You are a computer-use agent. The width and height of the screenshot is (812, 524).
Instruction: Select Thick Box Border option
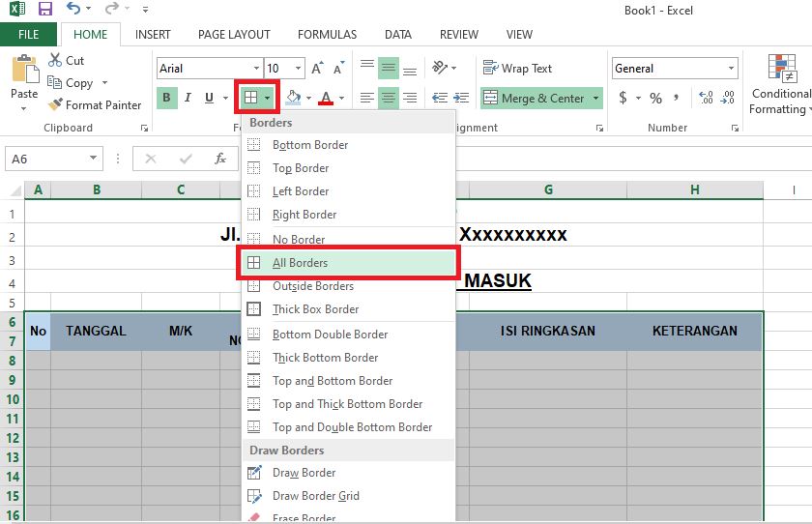coord(348,309)
